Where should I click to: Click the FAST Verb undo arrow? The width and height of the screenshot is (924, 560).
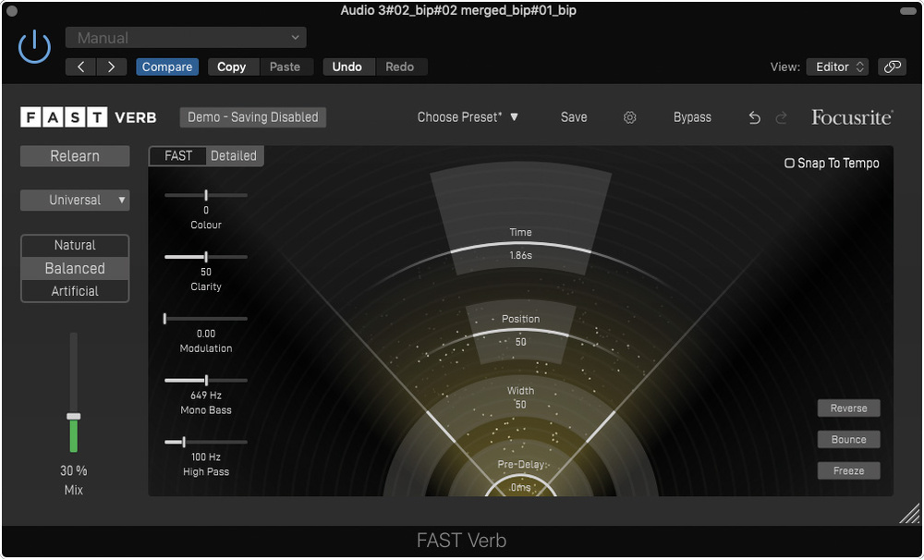pyautogui.click(x=754, y=117)
